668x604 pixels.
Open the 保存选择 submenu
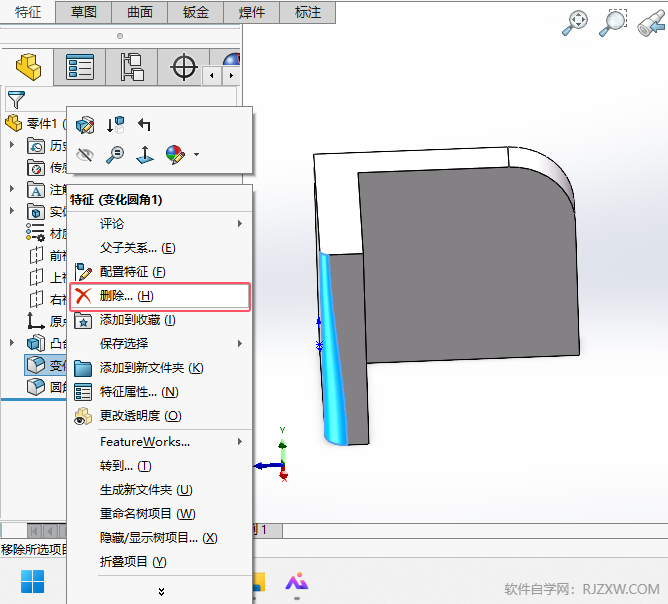[x=160, y=344]
